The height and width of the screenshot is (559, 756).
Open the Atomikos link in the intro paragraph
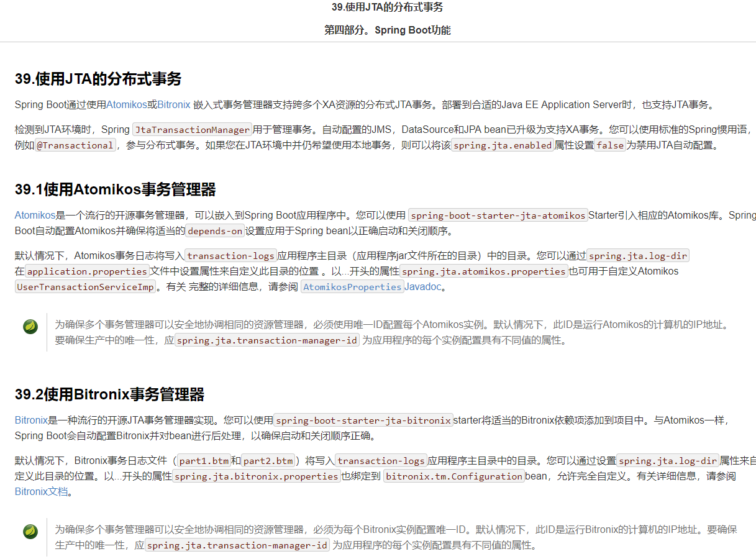[127, 104]
